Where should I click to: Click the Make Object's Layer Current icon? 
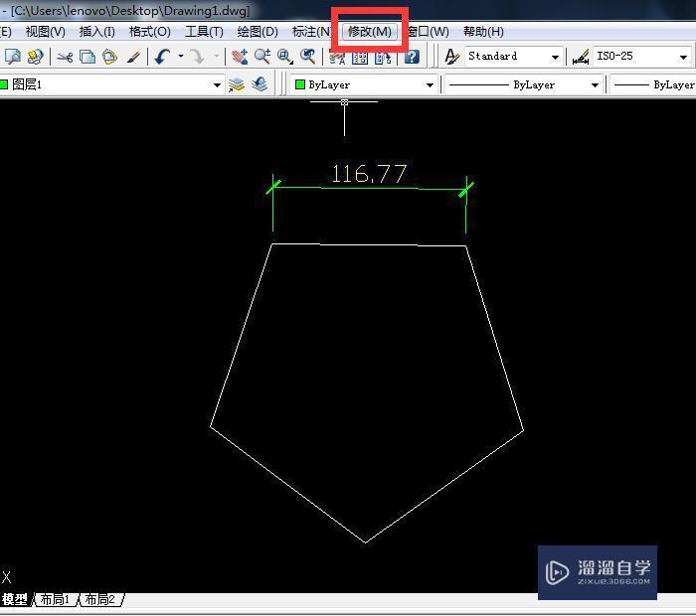[x=237, y=84]
